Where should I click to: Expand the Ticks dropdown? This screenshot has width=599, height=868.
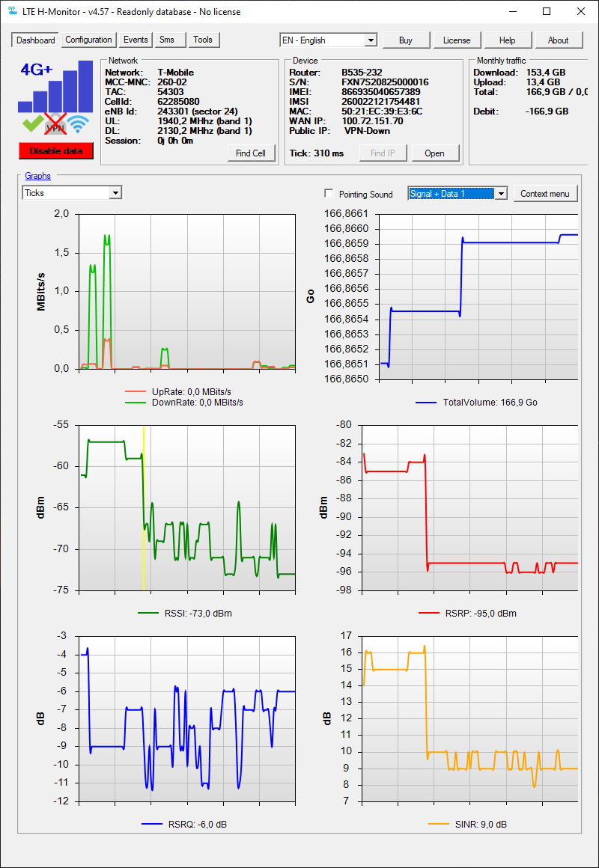click(72, 192)
